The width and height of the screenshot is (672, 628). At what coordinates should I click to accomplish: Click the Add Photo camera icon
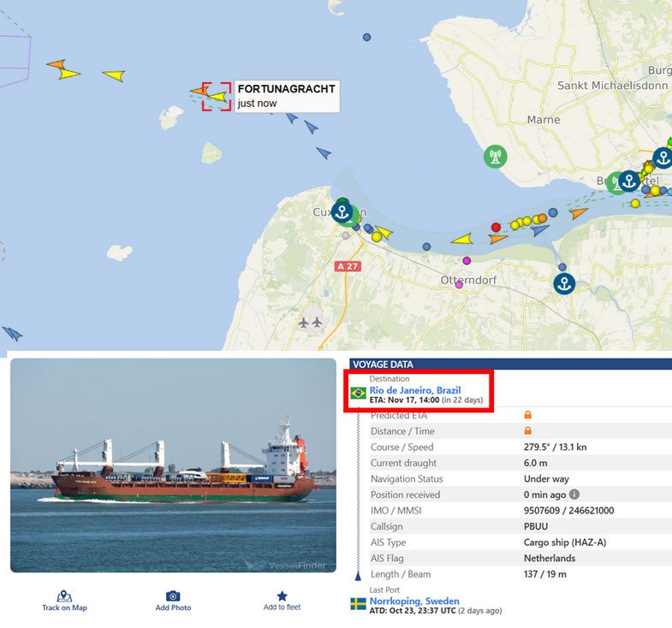173,595
